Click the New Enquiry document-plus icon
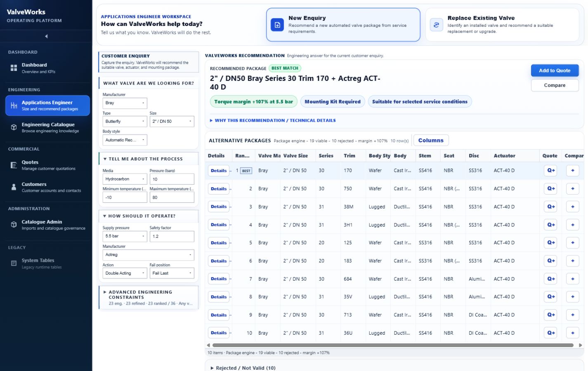The height and width of the screenshot is (371, 588). [x=277, y=25]
